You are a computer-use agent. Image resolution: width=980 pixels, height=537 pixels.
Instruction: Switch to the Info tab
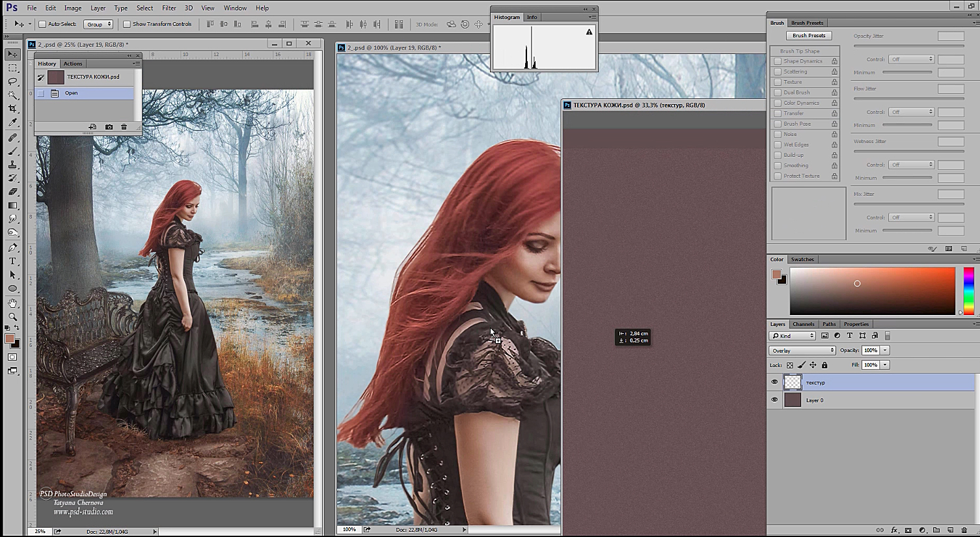coord(532,17)
